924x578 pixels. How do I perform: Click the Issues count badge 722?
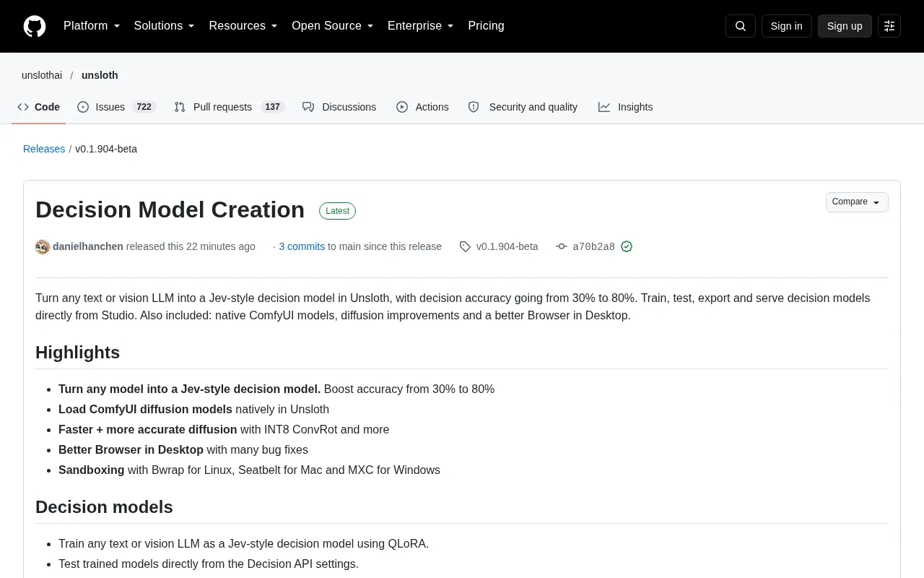tap(144, 107)
